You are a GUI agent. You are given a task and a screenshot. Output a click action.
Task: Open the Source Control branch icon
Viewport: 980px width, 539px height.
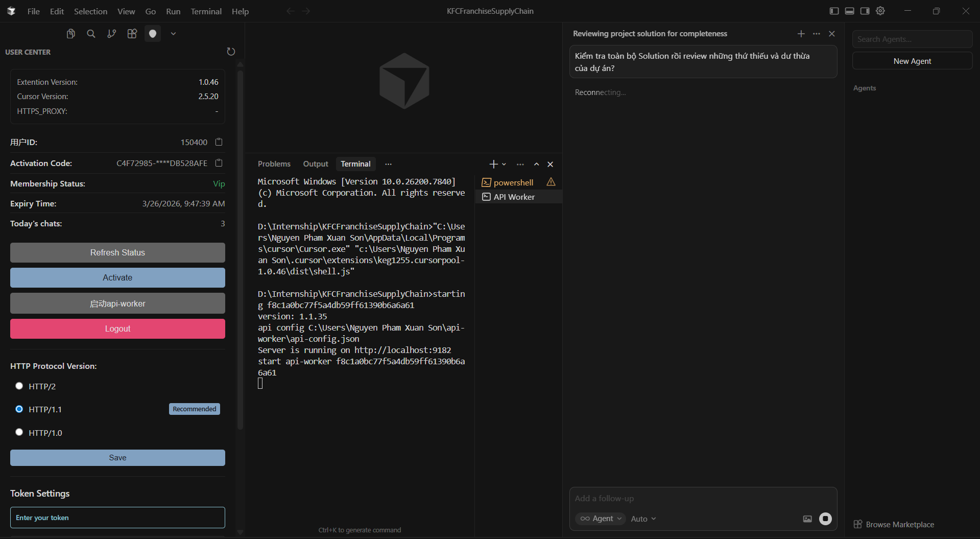112,34
